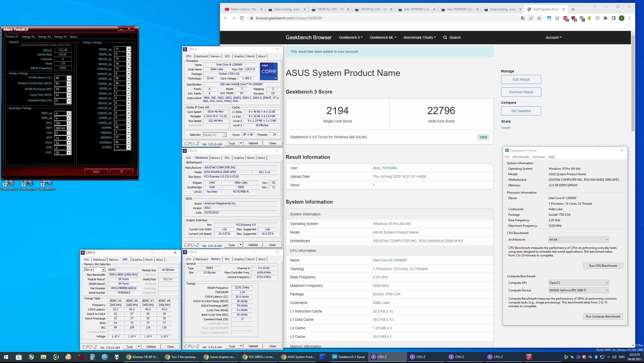Open Chrome's three-dot menu

pos(630,18)
